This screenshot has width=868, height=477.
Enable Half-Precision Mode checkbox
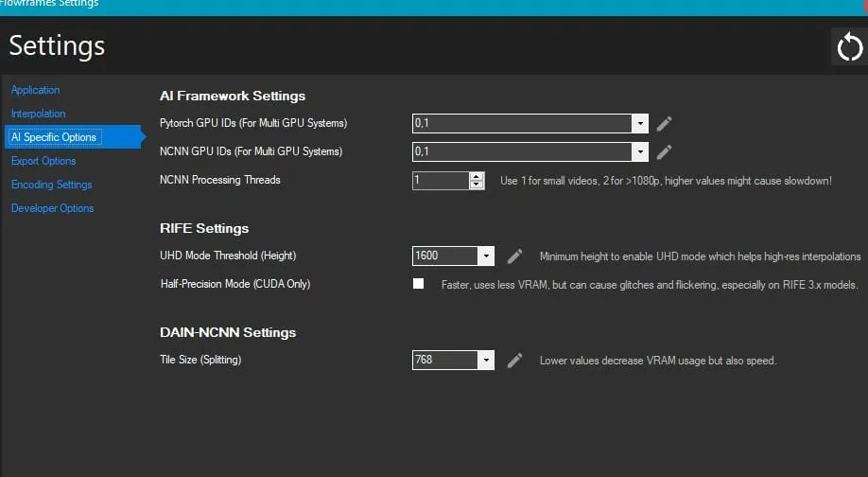[x=419, y=284]
